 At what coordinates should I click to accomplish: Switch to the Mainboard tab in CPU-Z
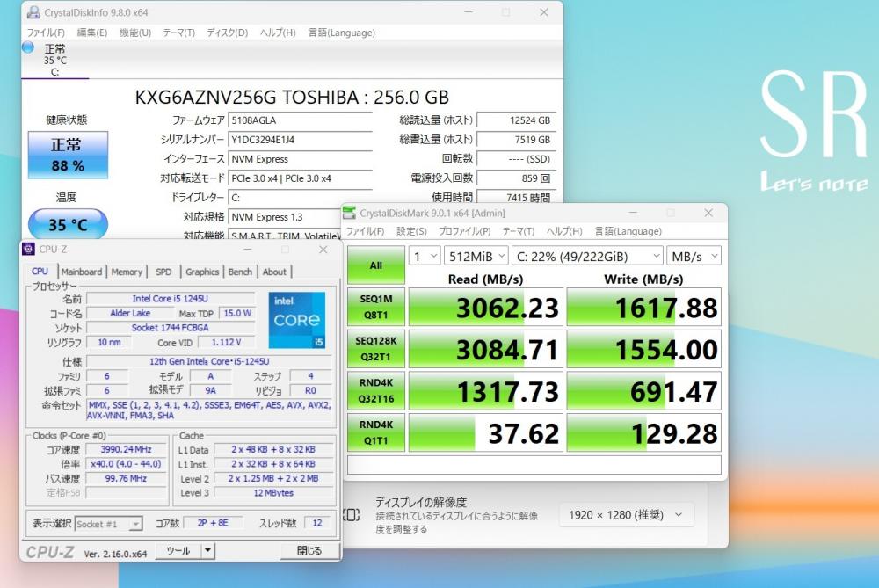click(82, 272)
